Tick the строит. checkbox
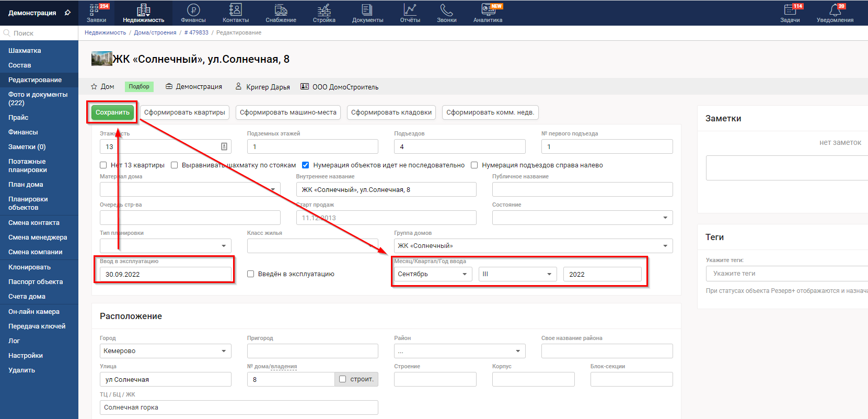Viewport: 868px width, 419px height. pos(343,379)
